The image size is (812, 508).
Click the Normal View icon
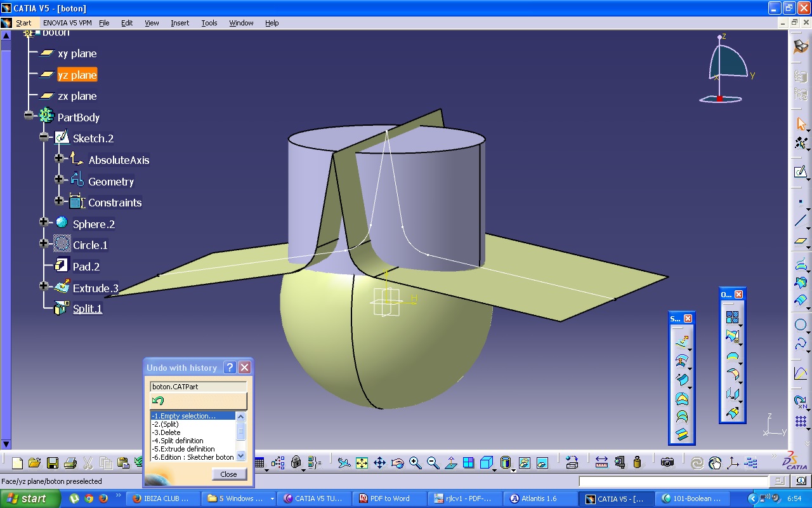pyautogui.click(x=450, y=463)
